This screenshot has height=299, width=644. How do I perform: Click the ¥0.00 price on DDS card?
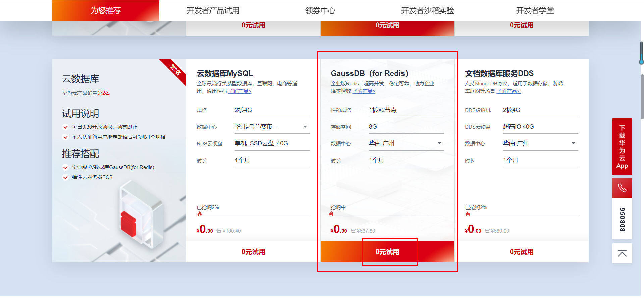[473, 229]
